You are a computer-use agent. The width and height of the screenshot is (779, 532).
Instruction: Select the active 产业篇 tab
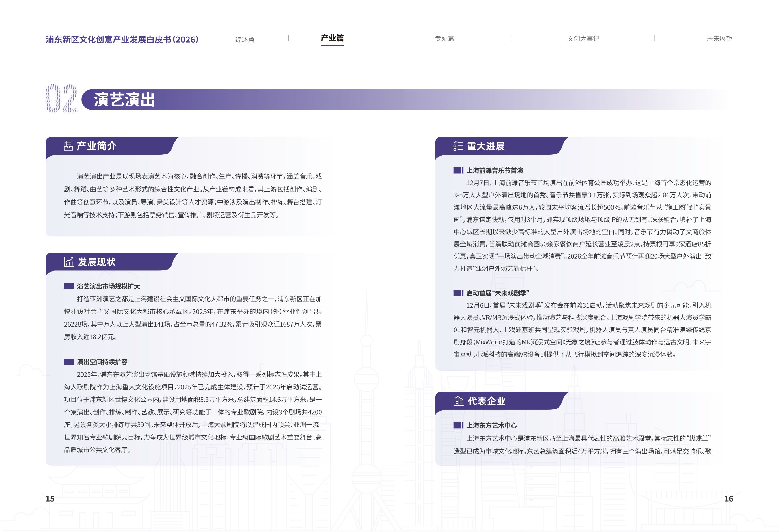332,38
